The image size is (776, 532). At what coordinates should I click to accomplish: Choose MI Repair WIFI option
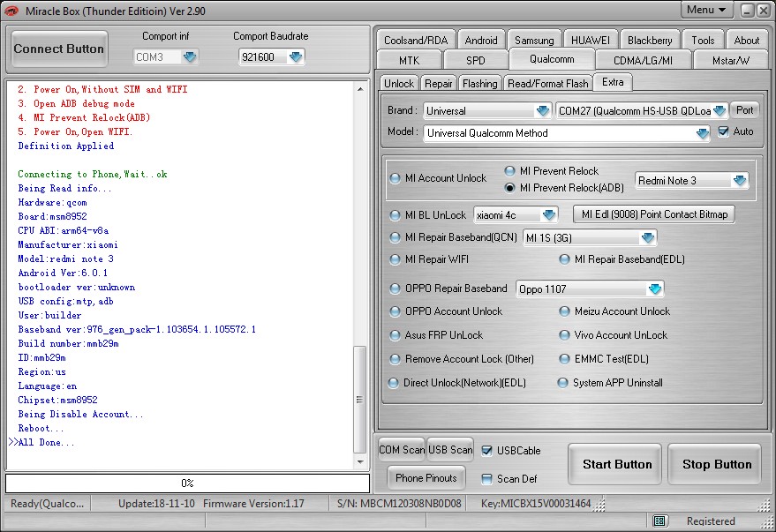[x=395, y=259]
